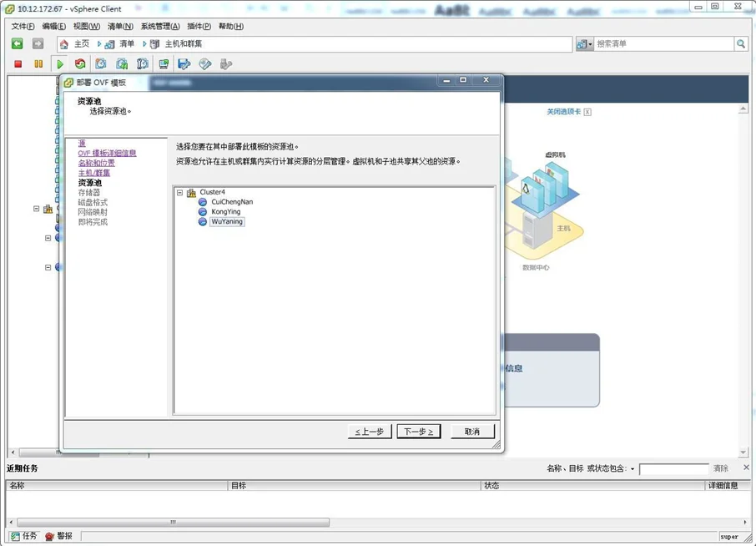Click 主机和群集 breadcrumb text
This screenshot has height=546, width=756.
[x=184, y=44]
